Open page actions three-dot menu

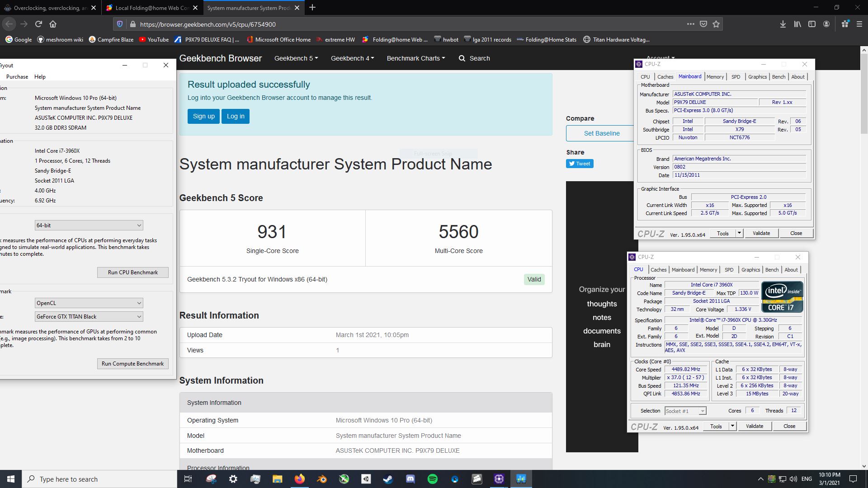[690, 24]
